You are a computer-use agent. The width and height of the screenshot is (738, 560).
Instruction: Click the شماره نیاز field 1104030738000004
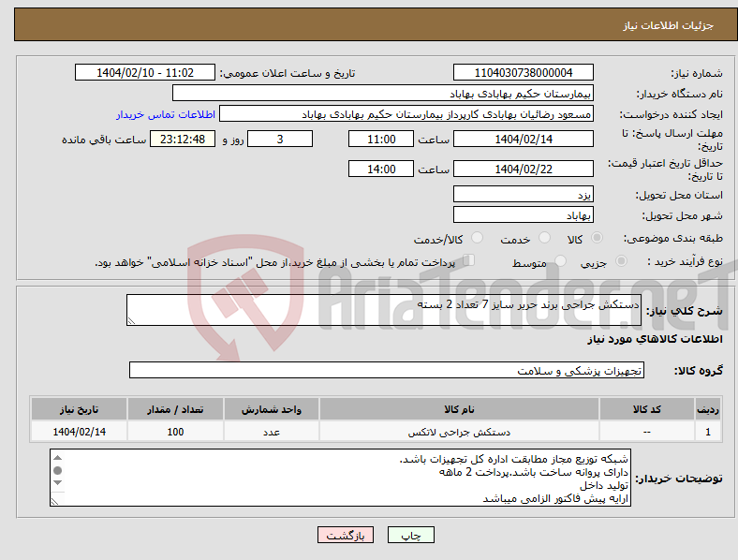523,72
